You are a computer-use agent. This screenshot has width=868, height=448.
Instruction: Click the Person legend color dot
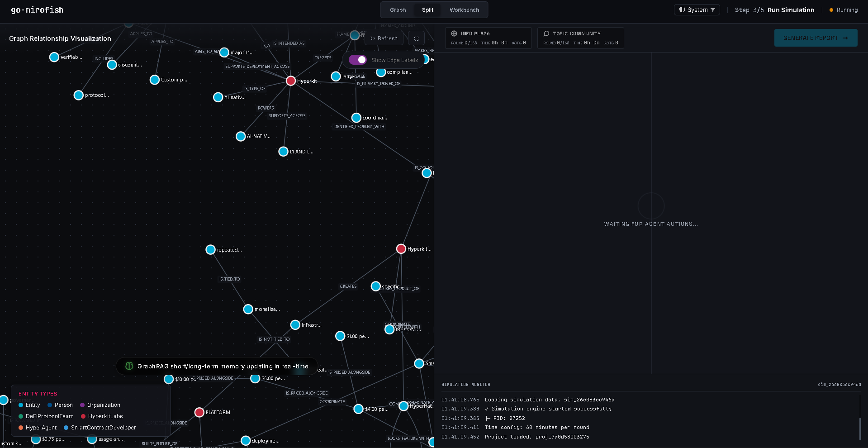click(x=50, y=405)
